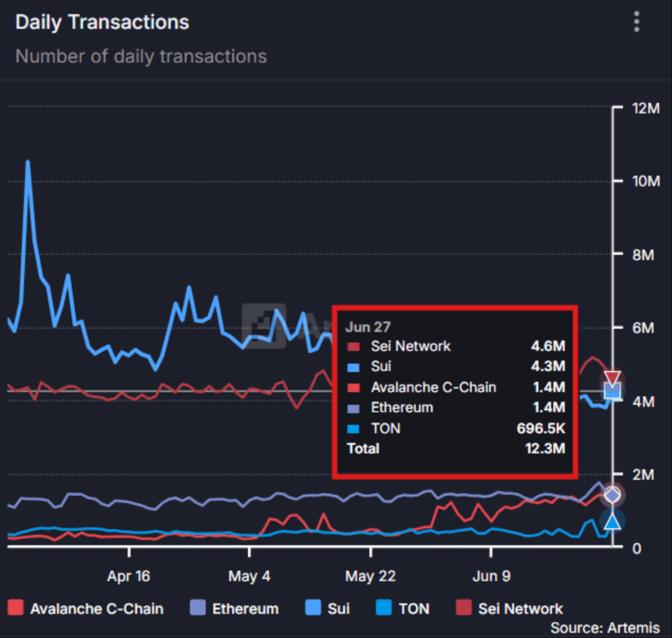Click the Source: Artemis attribution text
This screenshot has width=672, height=638.
(605, 627)
